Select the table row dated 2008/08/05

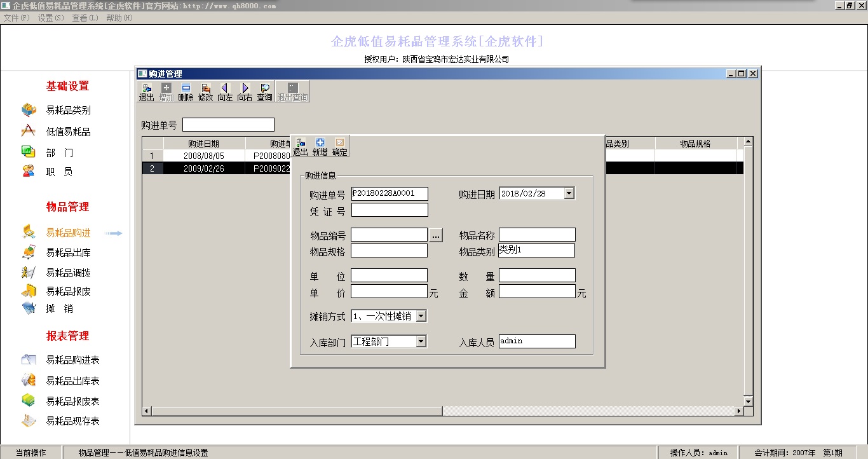[442, 156]
